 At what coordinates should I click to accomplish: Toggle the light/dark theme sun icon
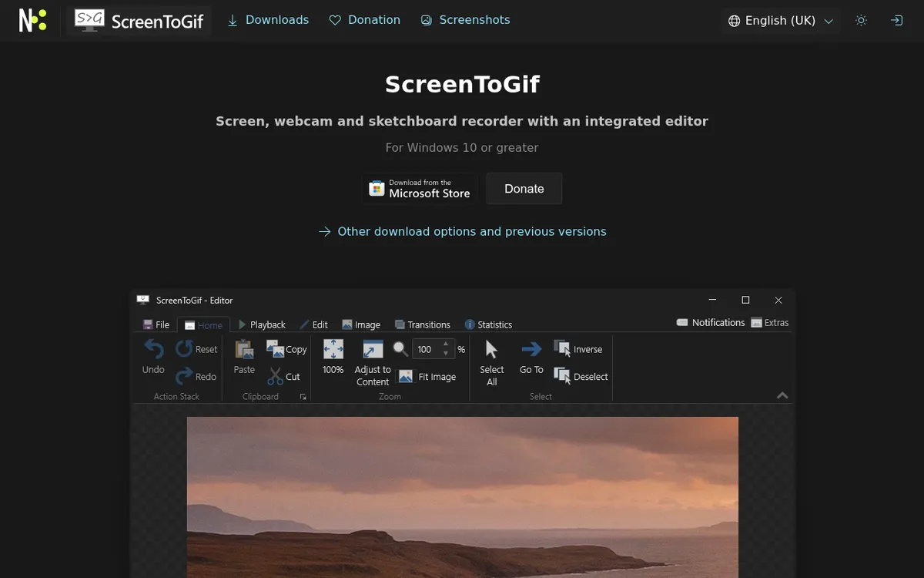coord(861,21)
